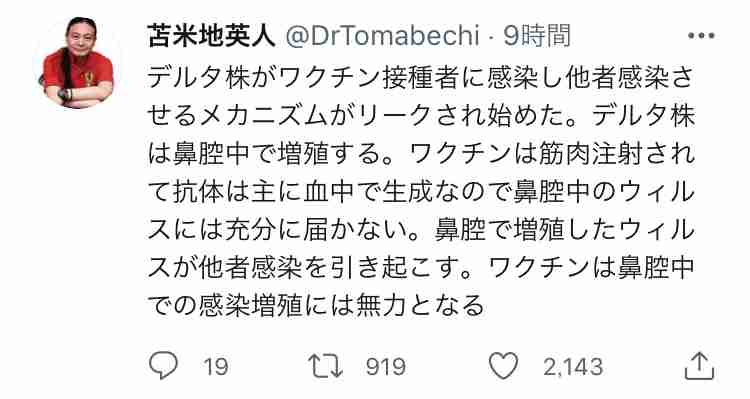The height and width of the screenshot is (399, 750).
Task: Click the reply count 19
Action: [215, 367]
